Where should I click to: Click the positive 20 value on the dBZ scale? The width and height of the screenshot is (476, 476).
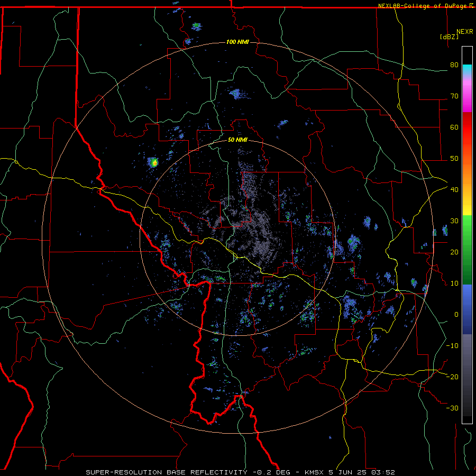coord(454,252)
